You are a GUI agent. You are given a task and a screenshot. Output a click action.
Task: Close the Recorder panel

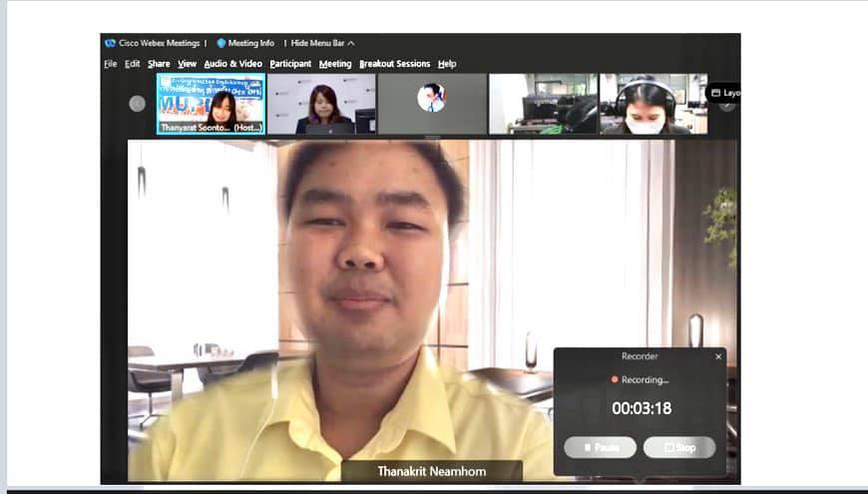click(x=718, y=356)
